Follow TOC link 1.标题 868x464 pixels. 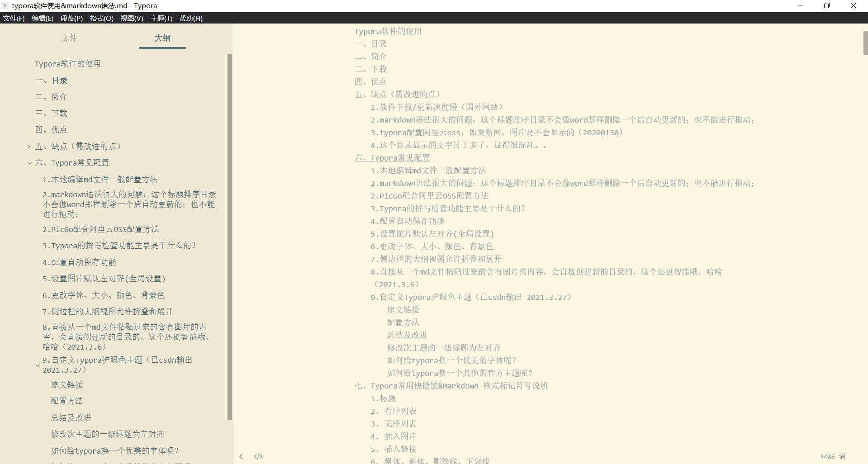(x=383, y=398)
